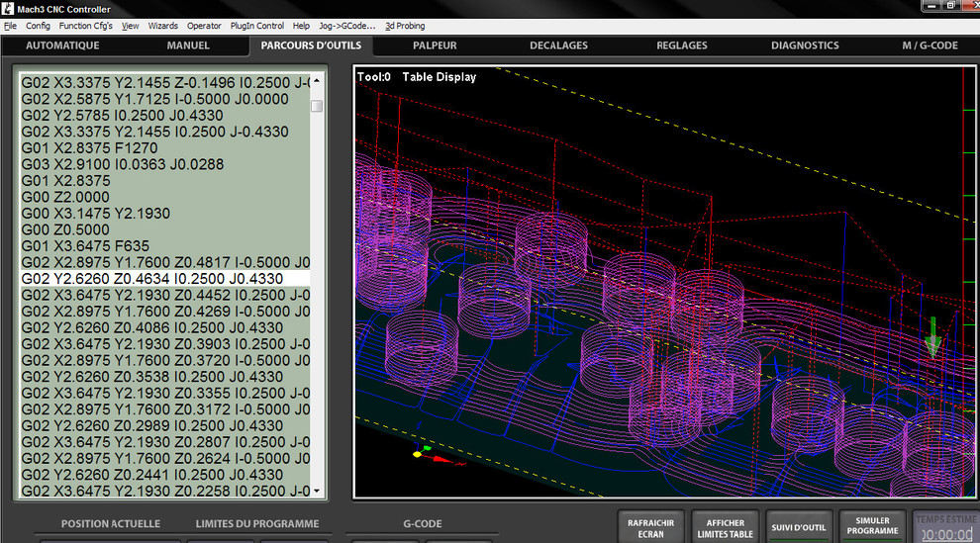Image resolution: width=980 pixels, height=543 pixels.
Task: Click the green tool position arrow in toolpath
Action: coord(931,337)
